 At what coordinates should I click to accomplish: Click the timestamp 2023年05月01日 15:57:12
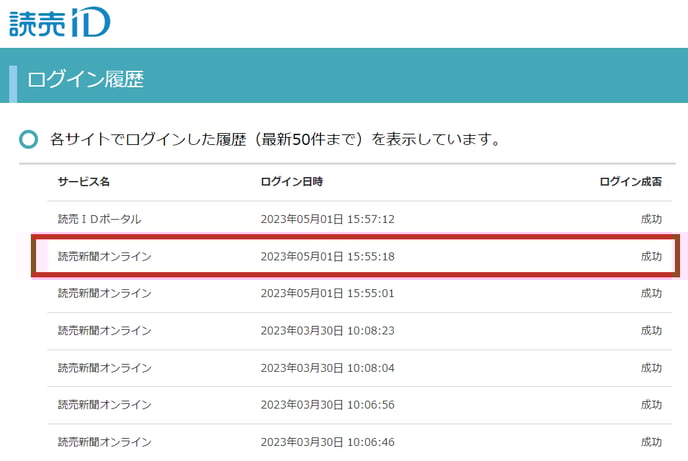pyautogui.click(x=328, y=219)
